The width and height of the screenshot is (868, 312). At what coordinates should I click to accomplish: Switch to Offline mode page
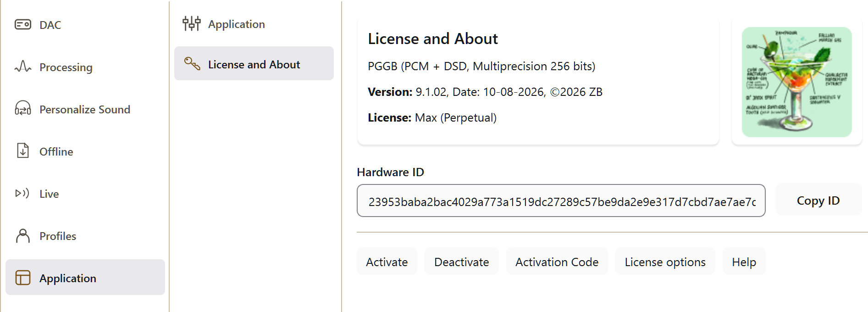85,151
